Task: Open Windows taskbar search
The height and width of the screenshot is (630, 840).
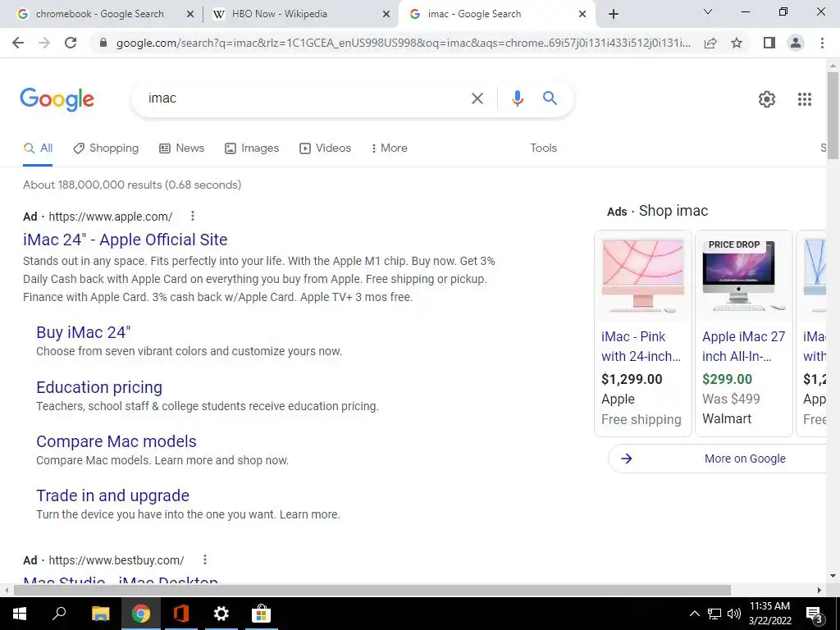Action: point(59,614)
